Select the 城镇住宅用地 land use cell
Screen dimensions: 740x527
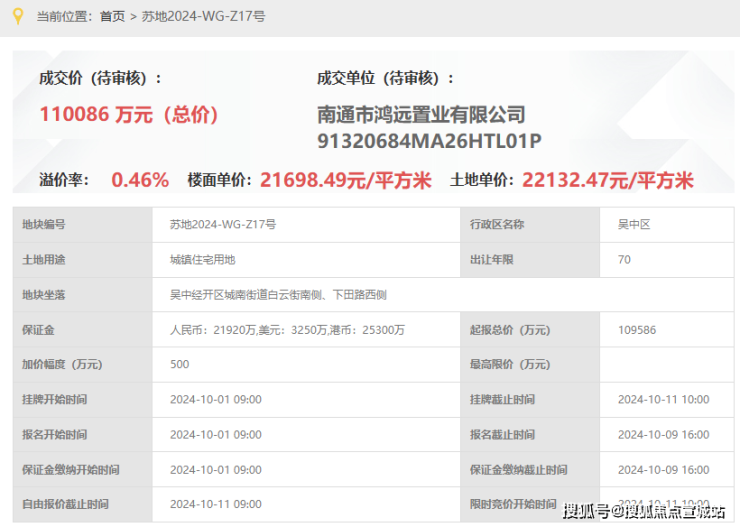coord(306,260)
